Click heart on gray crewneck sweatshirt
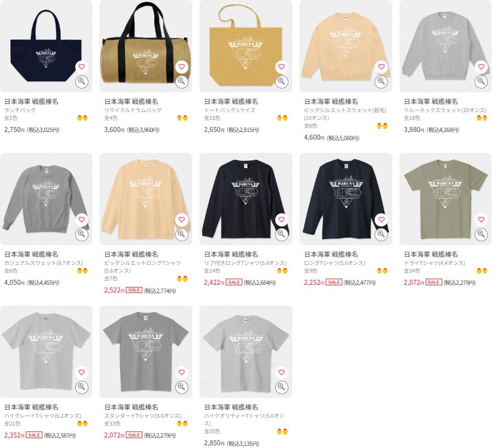This screenshot has height=448, width=501. (481, 67)
